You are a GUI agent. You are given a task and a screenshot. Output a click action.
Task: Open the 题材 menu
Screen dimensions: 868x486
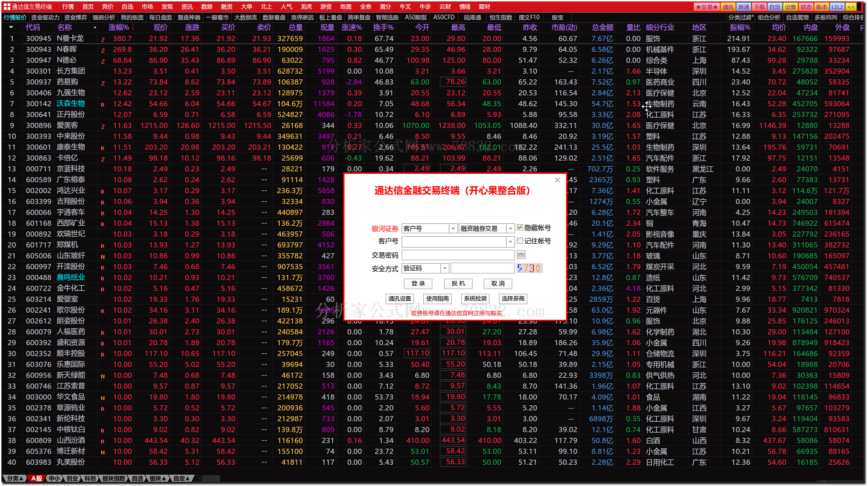[485, 7]
